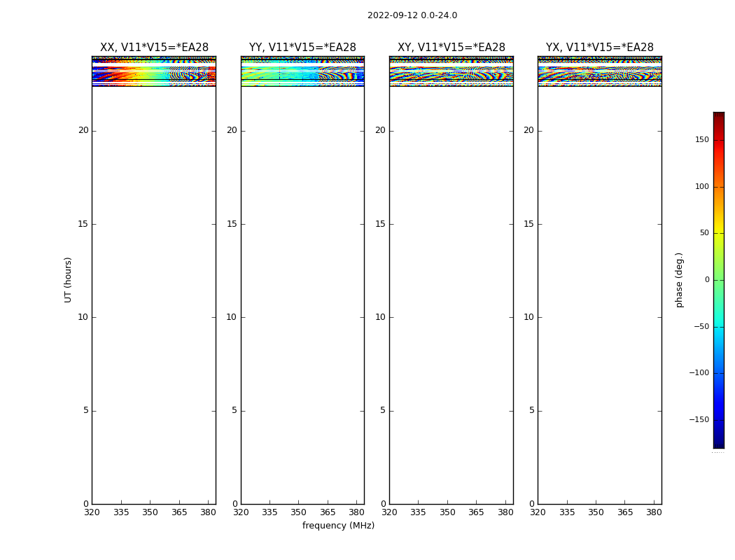Click the 20 y-tick of the YY panel

pos(232,131)
